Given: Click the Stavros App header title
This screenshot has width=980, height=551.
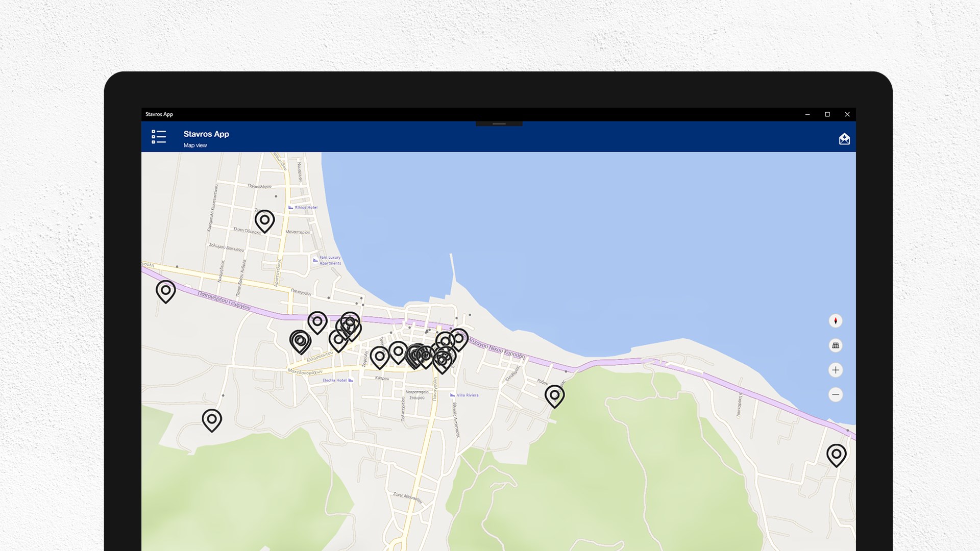Looking at the screenshot, I should pos(206,134).
